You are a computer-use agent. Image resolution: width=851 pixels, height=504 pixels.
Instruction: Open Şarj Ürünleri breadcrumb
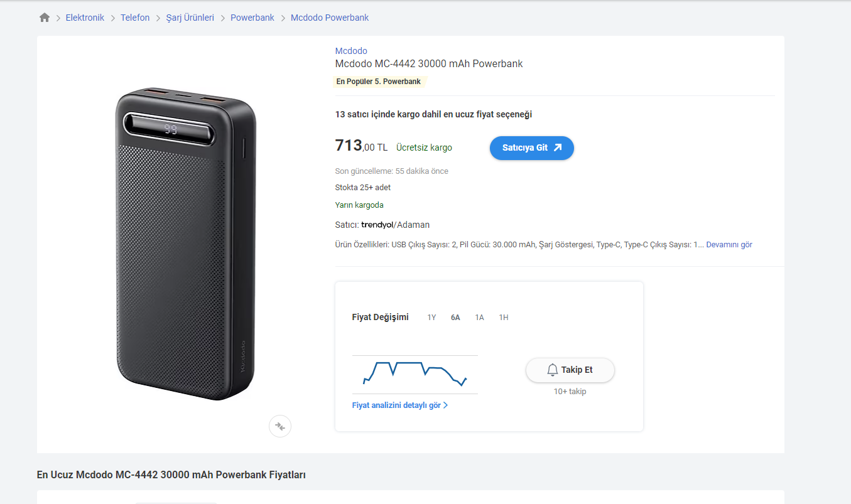(x=190, y=18)
